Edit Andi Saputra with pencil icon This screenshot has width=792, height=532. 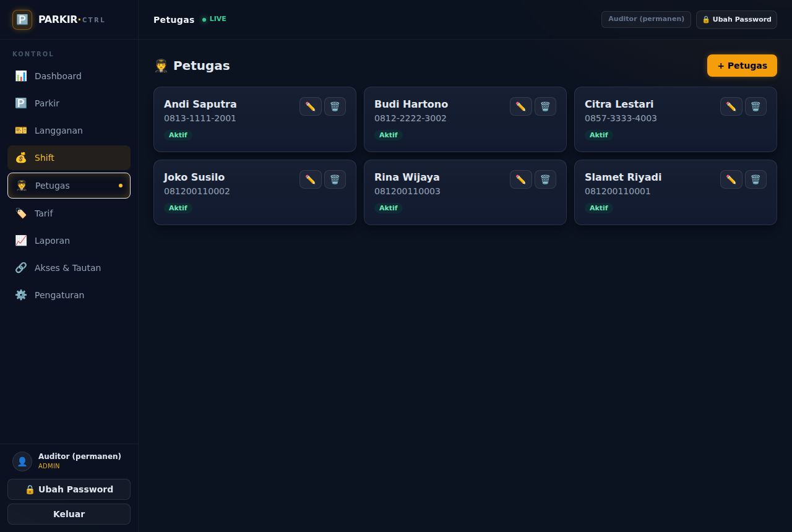[311, 106]
